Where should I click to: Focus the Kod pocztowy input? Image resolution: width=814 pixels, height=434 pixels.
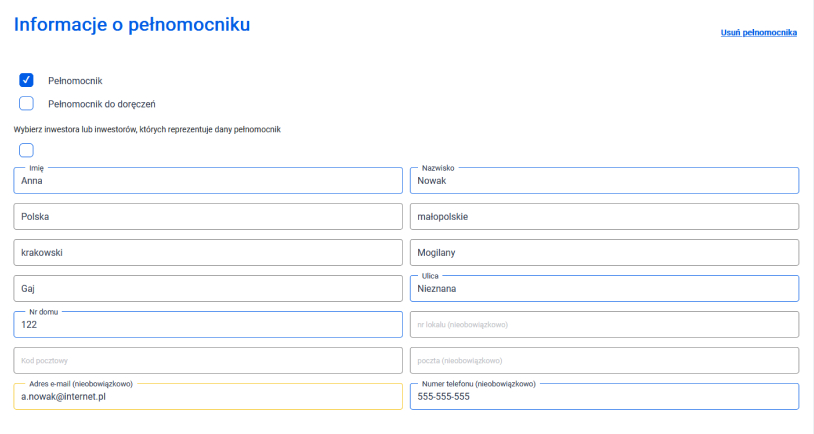[x=208, y=360]
